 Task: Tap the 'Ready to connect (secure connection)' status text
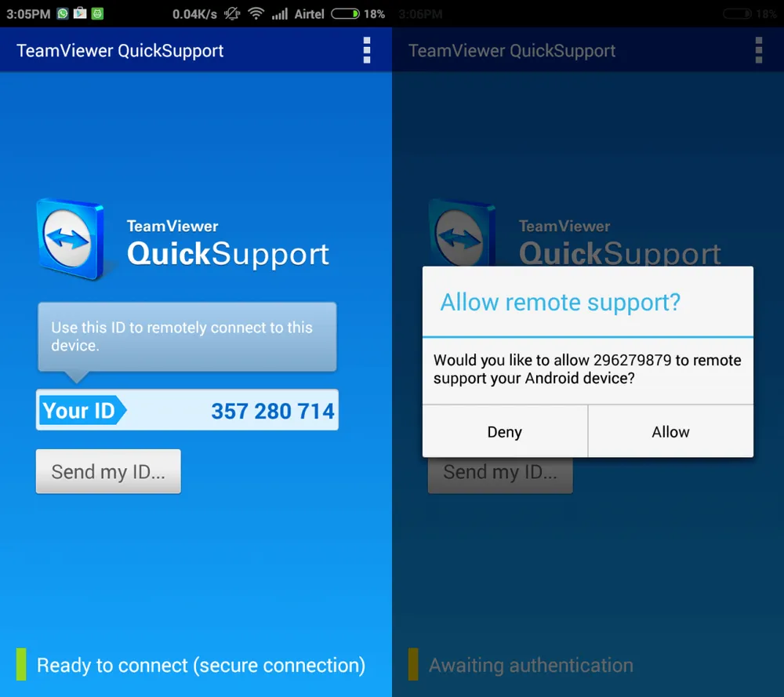(x=201, y=665)
